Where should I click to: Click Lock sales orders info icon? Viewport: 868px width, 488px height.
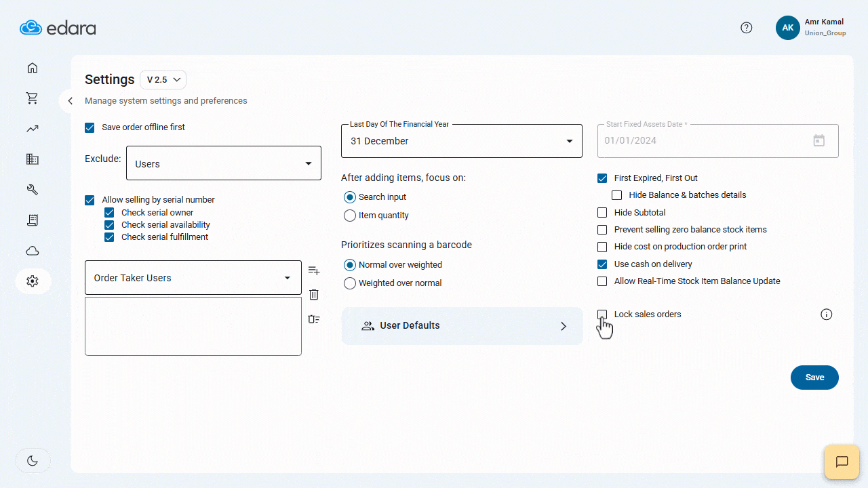826,314
